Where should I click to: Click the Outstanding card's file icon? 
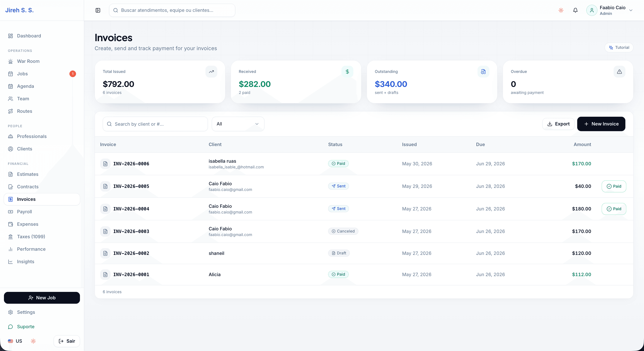(x=483, y=72)
